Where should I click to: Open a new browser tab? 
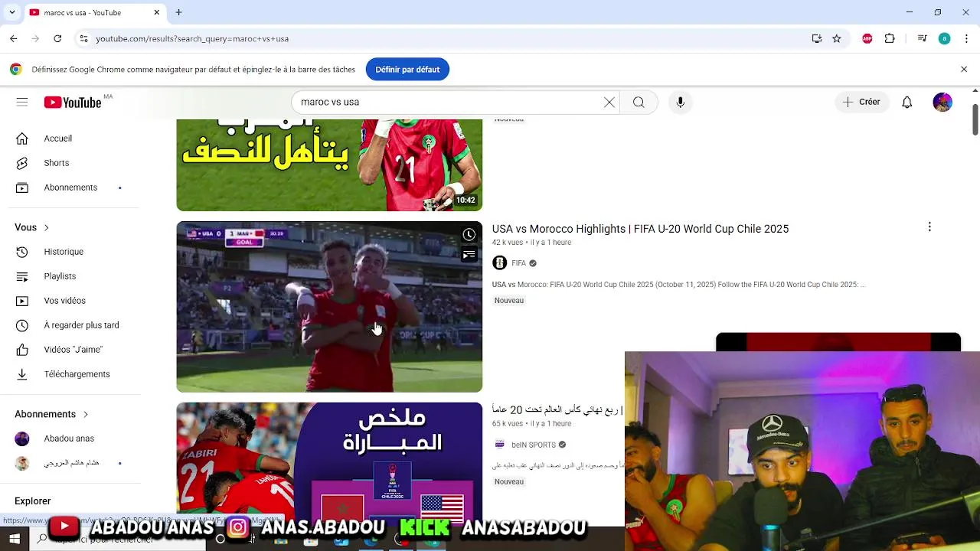(x=178, y=12)
